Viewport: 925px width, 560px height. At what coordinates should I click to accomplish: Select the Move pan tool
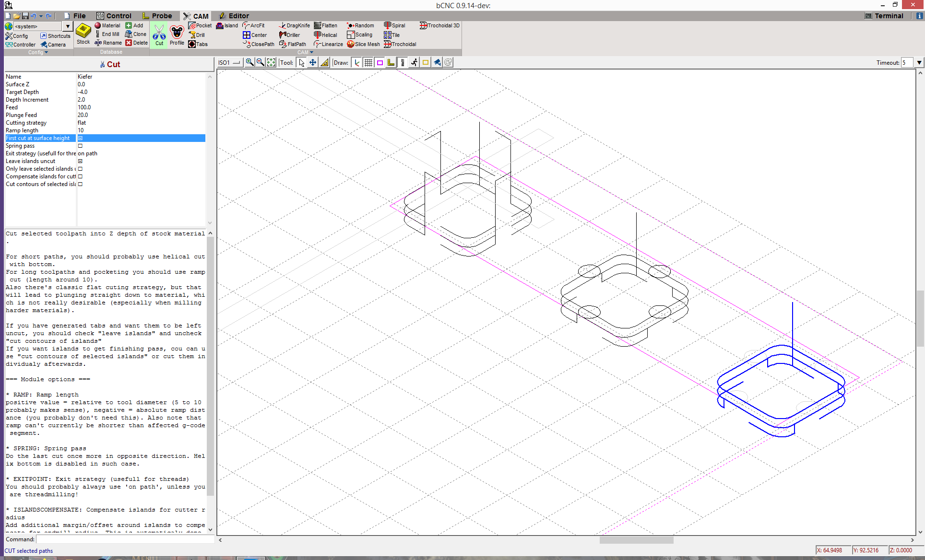313,62
